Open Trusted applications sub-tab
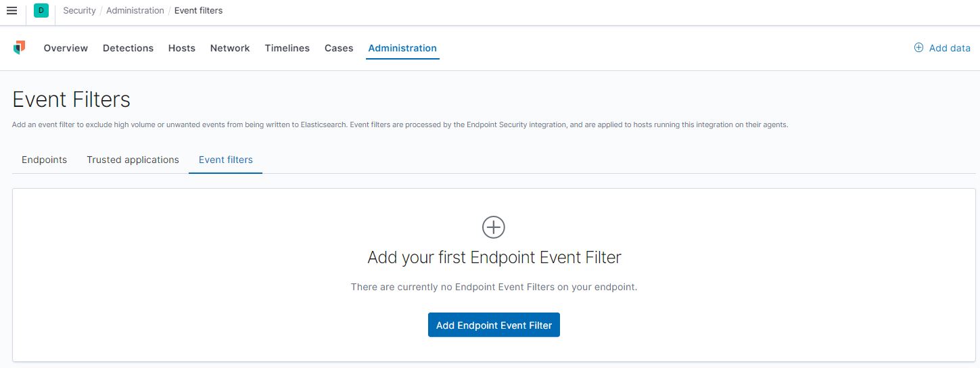The image size is (980, 368). click(x=133, y=160)
